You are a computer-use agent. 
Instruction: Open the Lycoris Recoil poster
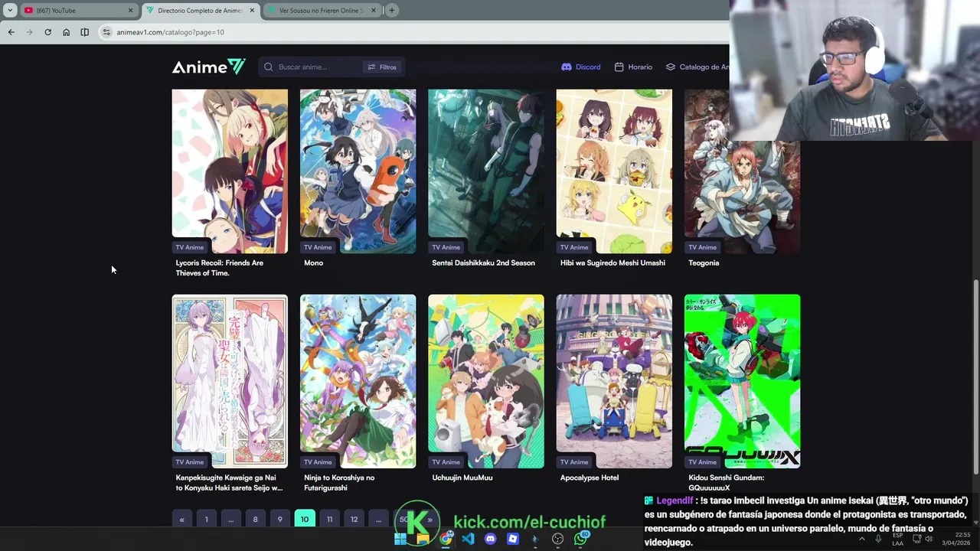click(230, 171)
